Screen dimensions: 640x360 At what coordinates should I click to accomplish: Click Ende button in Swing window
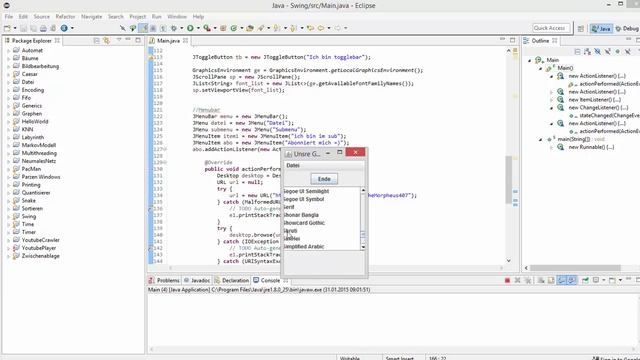point(324,179)
